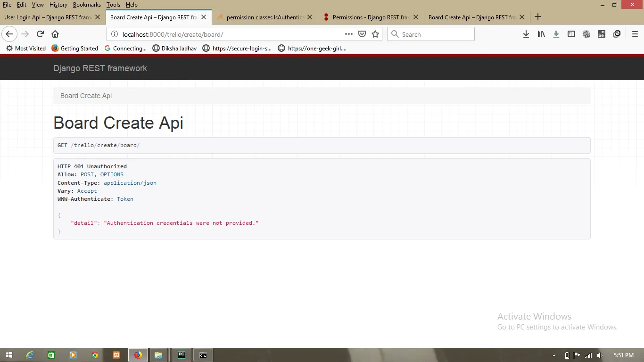
Task: Click the WWW-Authenticate Token value
Action: [x=125, y=199]
